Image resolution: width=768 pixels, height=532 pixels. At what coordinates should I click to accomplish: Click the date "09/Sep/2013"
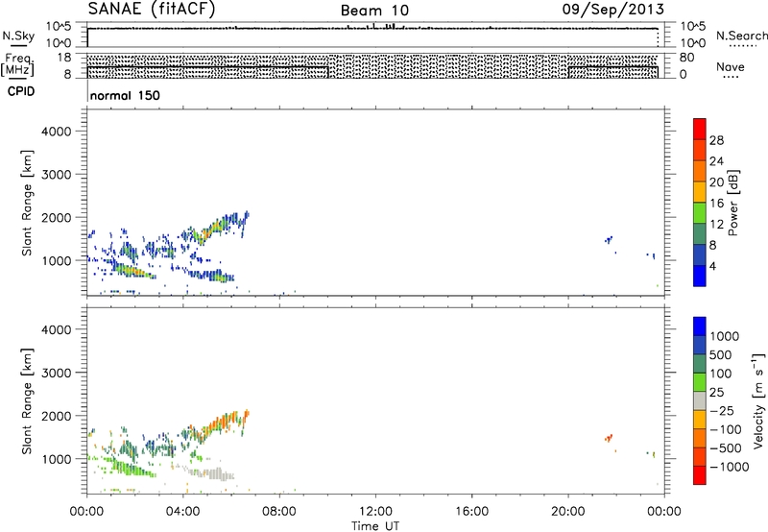613,9
